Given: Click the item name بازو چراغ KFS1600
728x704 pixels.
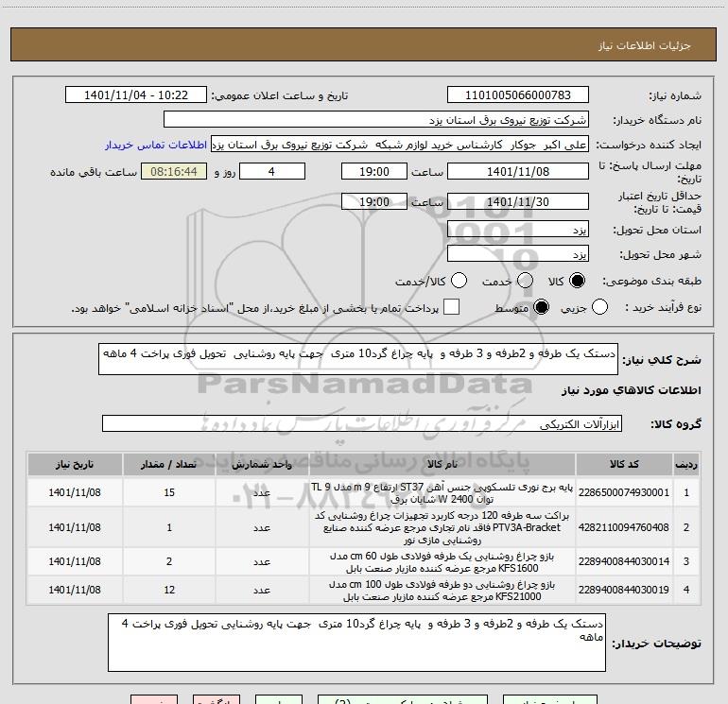Looking at the screenshot, I should [442, 562].
